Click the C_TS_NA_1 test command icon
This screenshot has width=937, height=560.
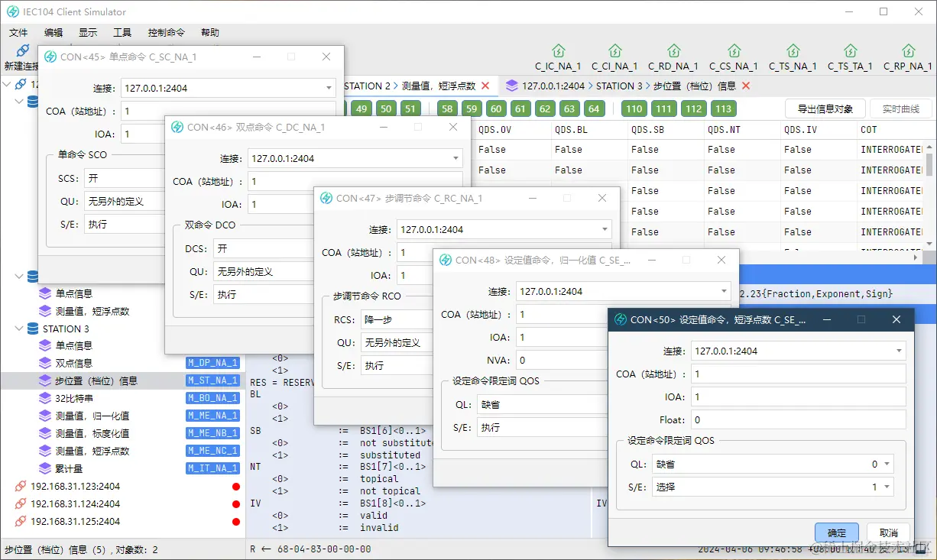(793, 51)
